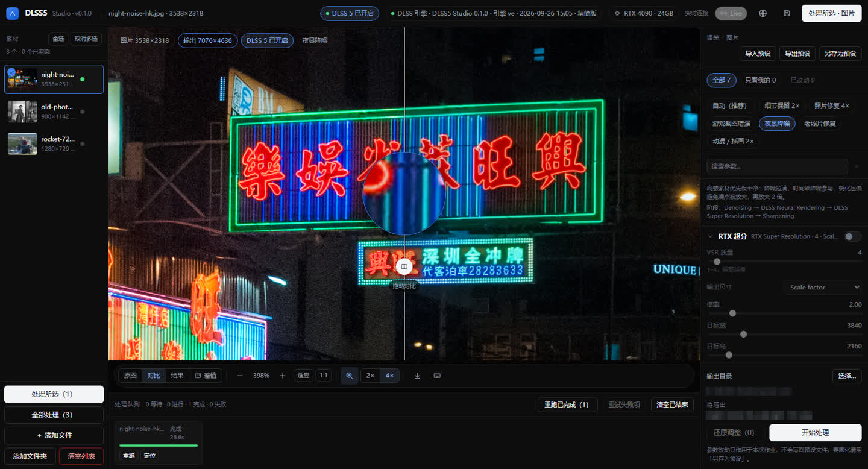Screen dimensions: 868x469
Task: Click 选择... output directory button
Action: pyautogui.click(x=847, y=376)
